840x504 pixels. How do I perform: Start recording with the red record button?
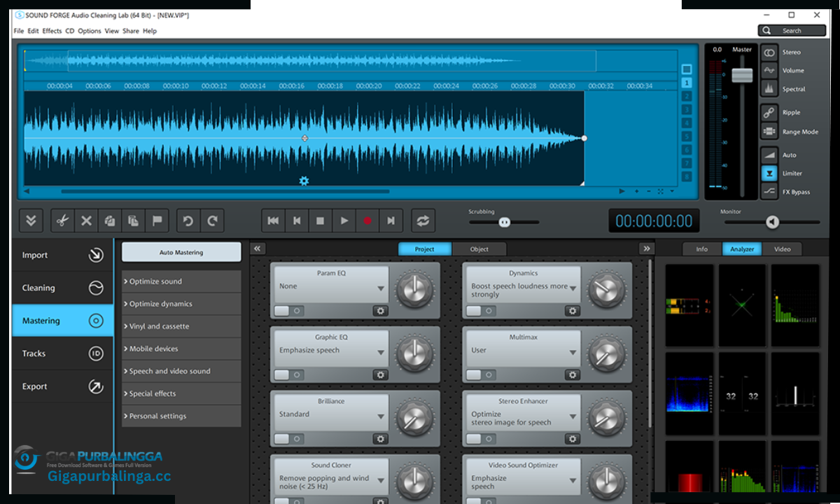tap(367, 220)
